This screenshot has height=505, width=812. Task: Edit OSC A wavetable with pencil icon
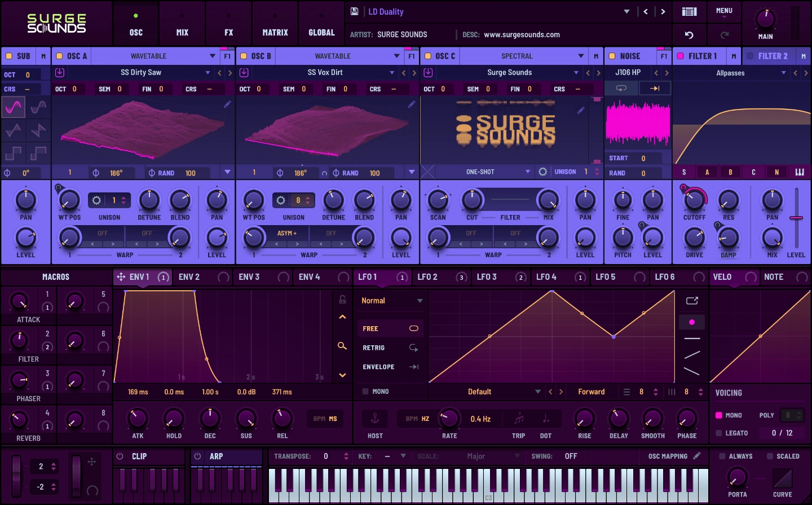pos(227,104)
